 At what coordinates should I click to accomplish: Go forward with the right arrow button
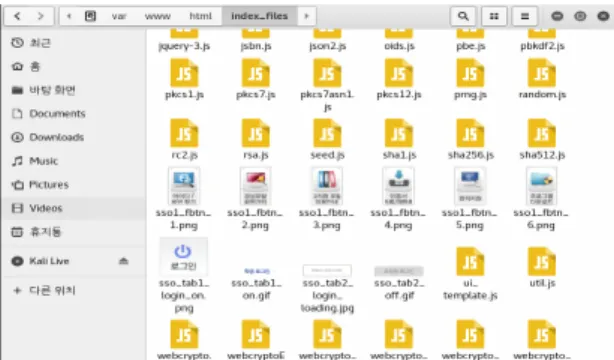(41, 16)
